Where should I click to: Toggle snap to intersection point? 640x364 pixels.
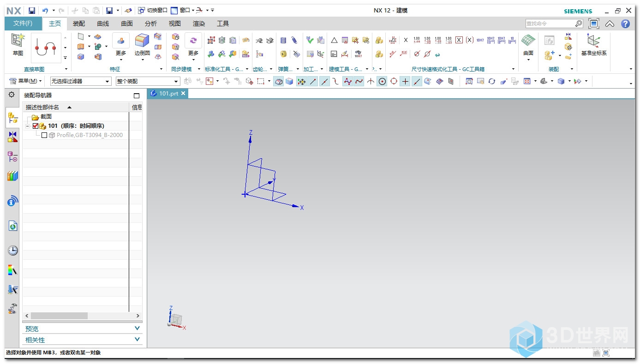pos(371,81)
